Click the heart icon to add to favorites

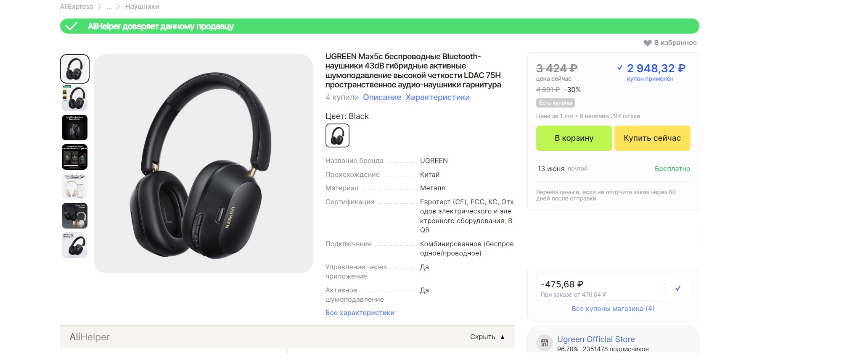click(x=647, y=43)
